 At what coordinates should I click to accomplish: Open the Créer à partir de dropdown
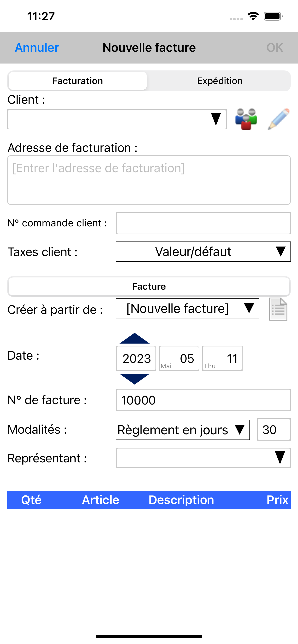click(x=187, y=308)
